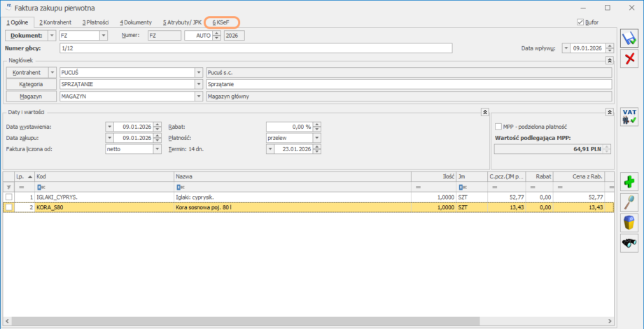This screenshot has height=329, width=644.
Task: Open the VAT contractor verification icon
Action: (x=629, y=117)
